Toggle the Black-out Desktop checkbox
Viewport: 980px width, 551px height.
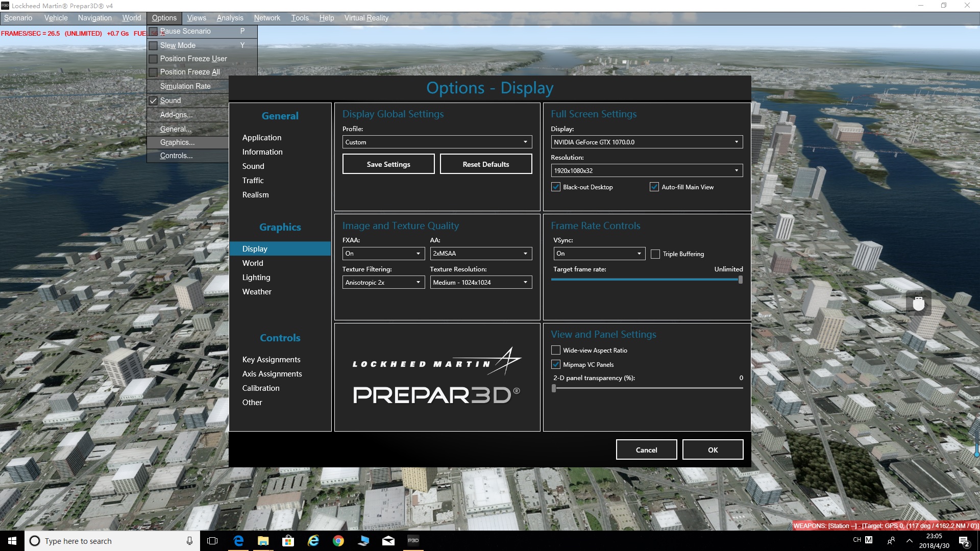pos(556,187)
